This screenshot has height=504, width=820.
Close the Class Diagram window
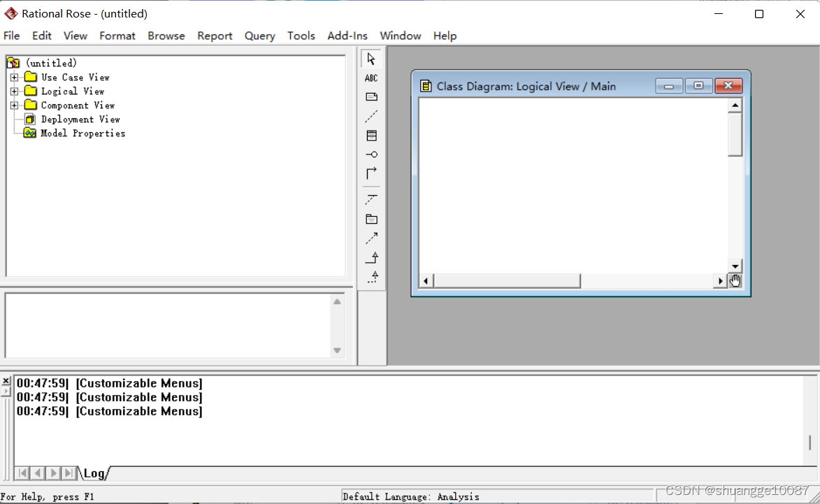pyautogui.click(x=728, y=86)
